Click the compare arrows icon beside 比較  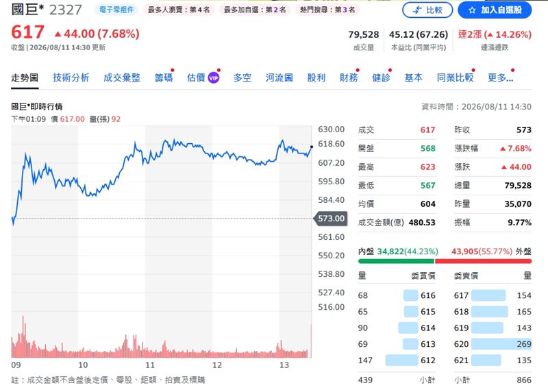417,10
